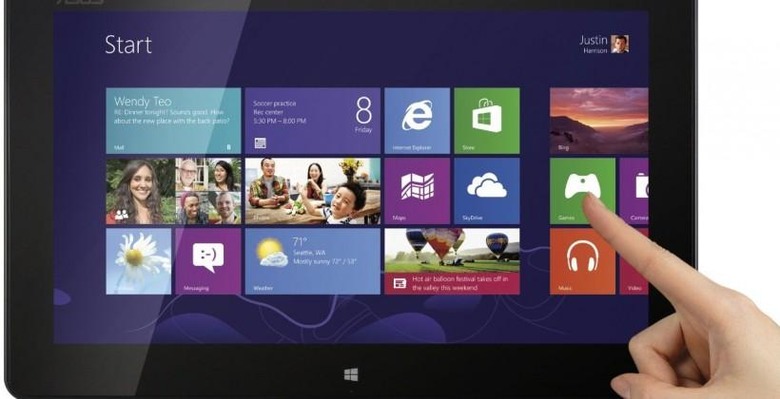This screenshot has height=399, width=780.
Task: Click the Start heading text
Action: [x=128, y=45]
